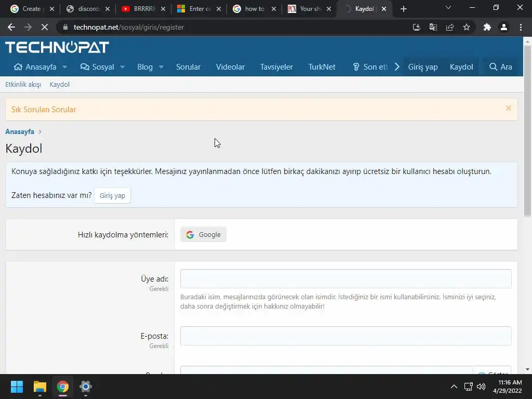532x399 pixels.
Task: Sign up quickly with Google button
Action: pyautogui.click(x=203, y=234)
